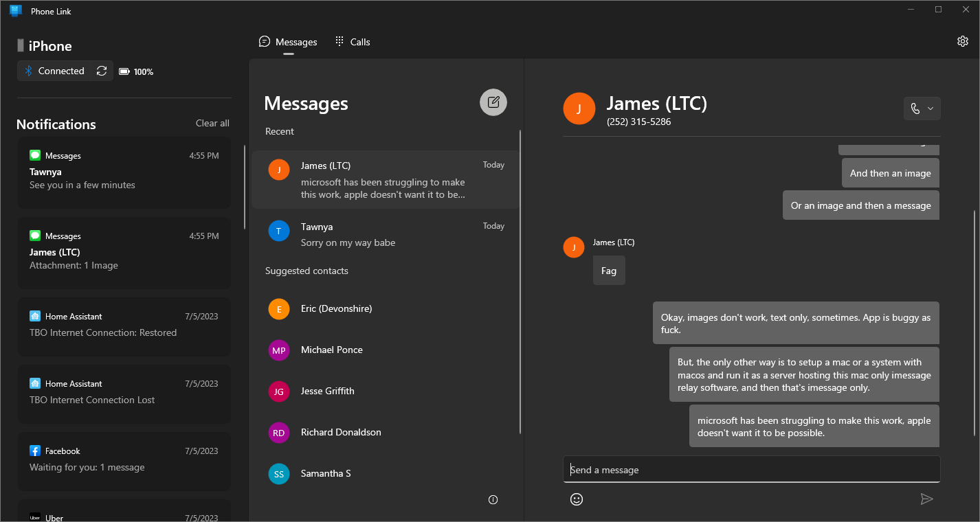Click the Recent section heading
Viewport: 980px width, 522px height.
coord(279,131)
